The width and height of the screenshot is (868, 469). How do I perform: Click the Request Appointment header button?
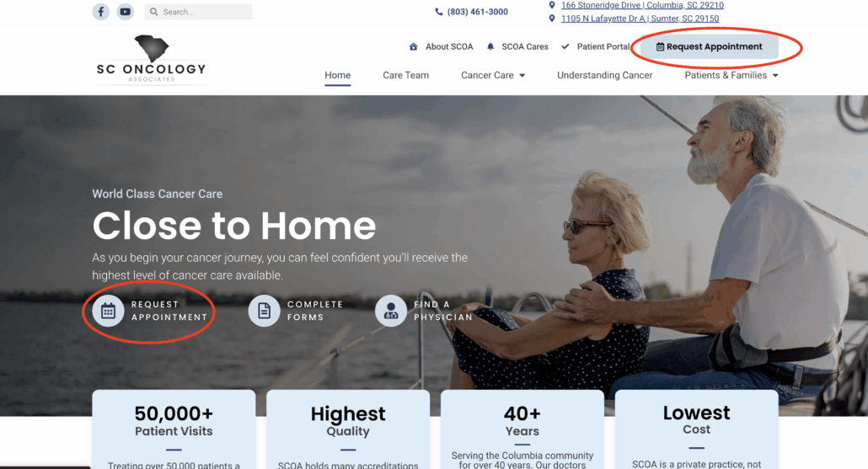point(709,47)
